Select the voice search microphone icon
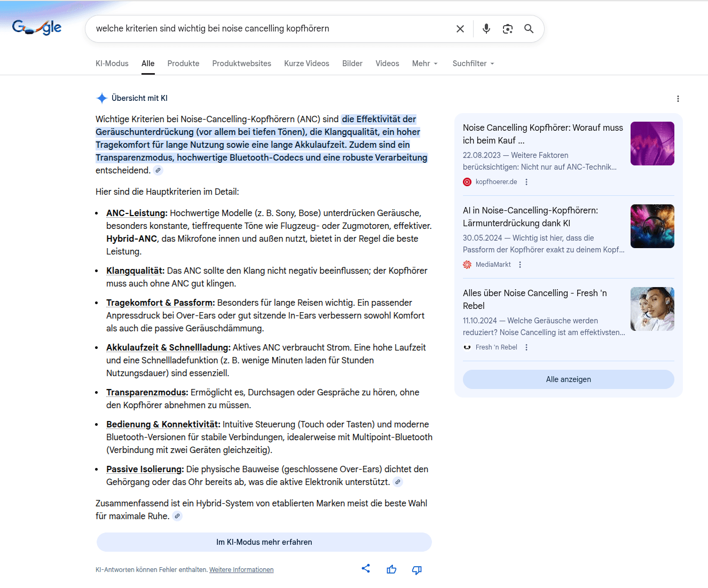Screen dimensions: 708x588 click(x=486, y=29)
